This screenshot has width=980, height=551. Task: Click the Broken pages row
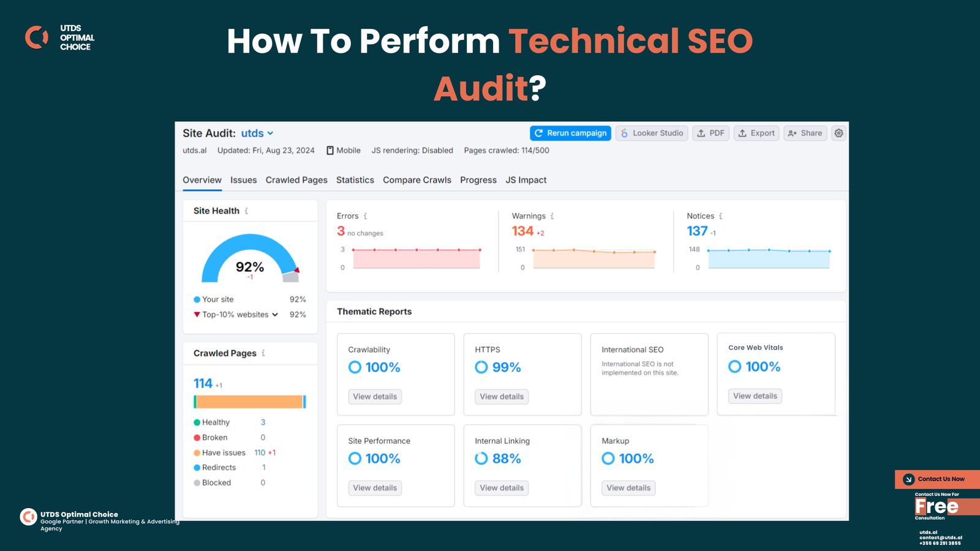click(x=230, y=438)
